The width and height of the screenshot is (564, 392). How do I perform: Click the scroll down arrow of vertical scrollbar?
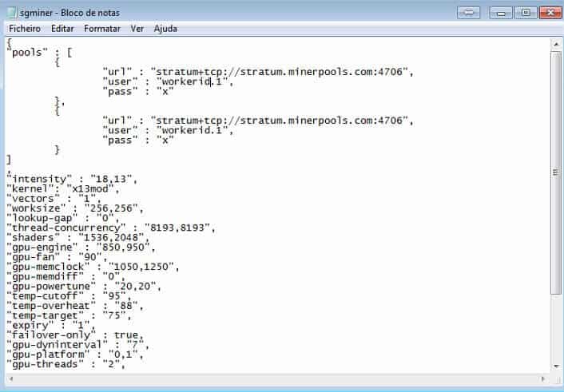coord(556,366)
